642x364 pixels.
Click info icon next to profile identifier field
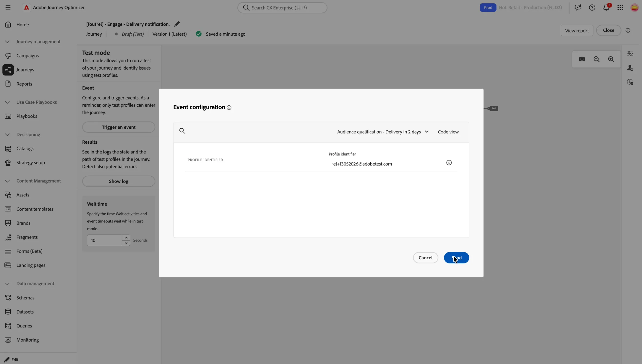(x=449, y=163)
